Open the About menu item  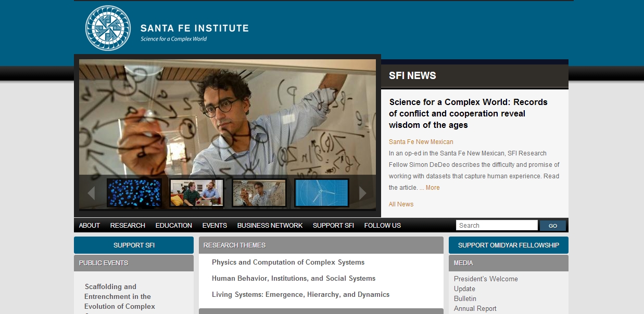tap(90, 226)
